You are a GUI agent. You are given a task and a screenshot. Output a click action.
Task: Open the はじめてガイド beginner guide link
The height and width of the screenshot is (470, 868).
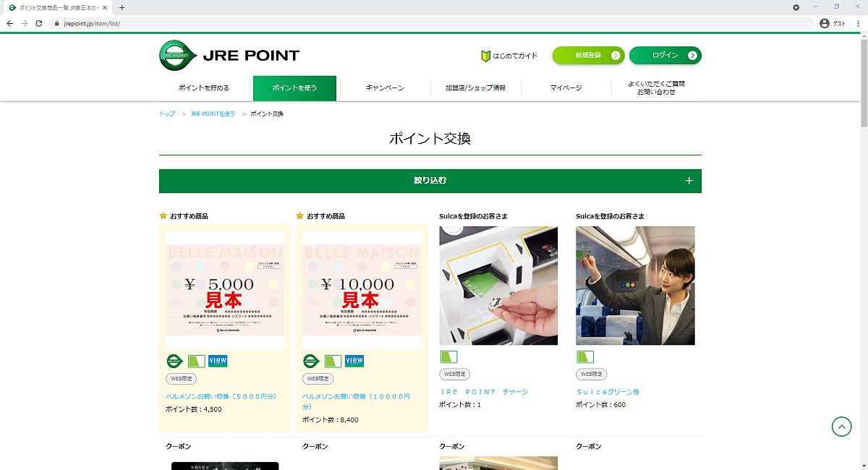tap(509, 56)
